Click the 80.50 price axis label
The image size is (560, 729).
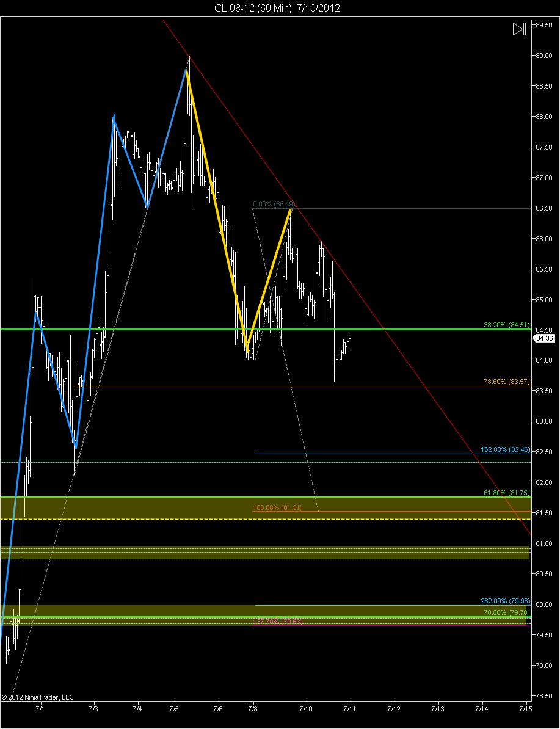point(544,574)
